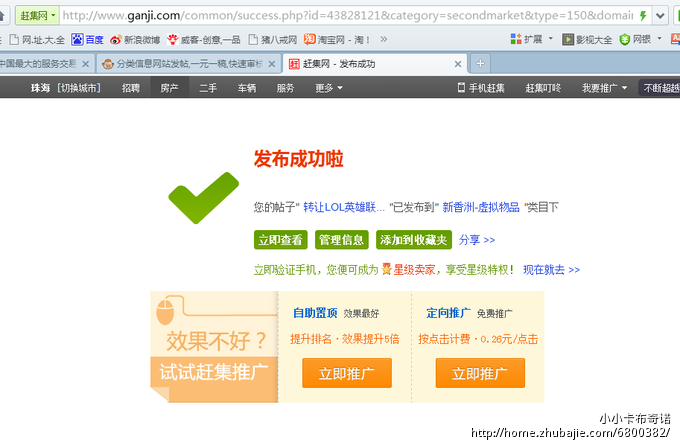Viewport: 680px width, 440px height.
Task: Open the 自助置顶 promotion heading
Action: pyautogui.click(x=315, y=313)
